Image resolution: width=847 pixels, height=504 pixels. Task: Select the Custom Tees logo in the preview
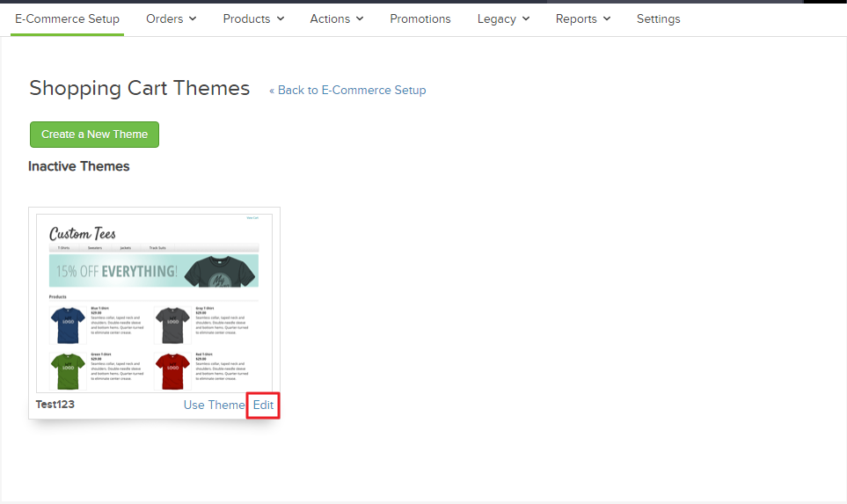click(83, 233)
